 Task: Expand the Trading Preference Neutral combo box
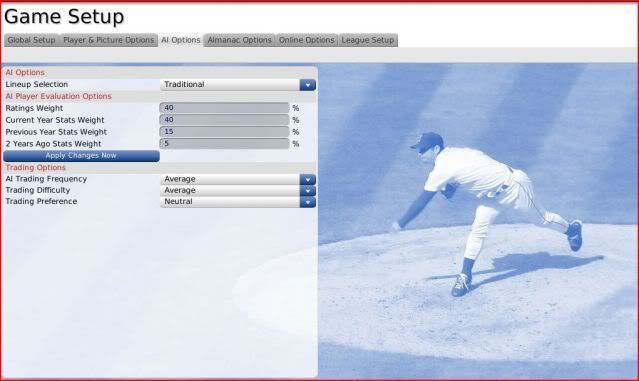click(238, 202)
